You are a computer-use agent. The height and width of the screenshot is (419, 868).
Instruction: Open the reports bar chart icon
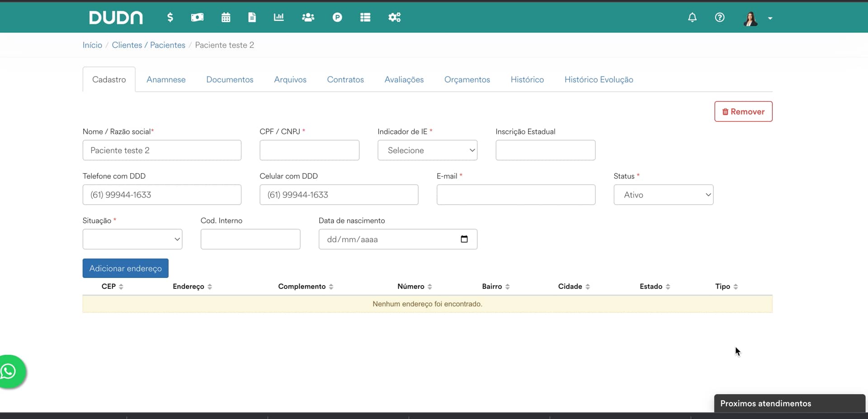coord(278,17)
